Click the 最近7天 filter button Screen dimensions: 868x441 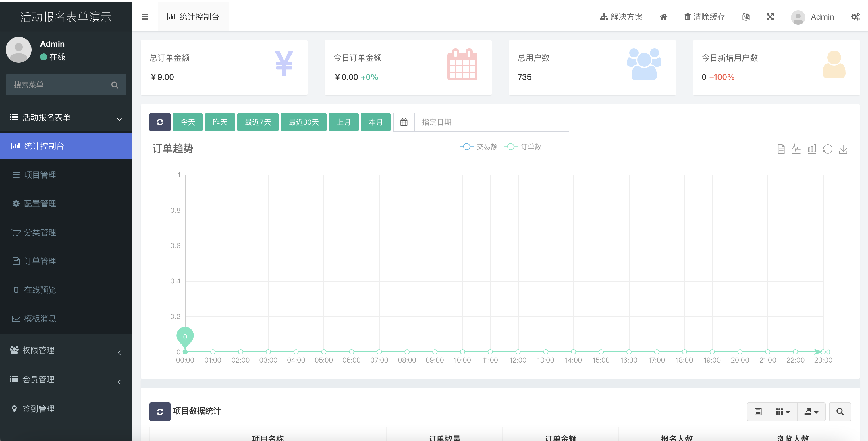(258, 122)
